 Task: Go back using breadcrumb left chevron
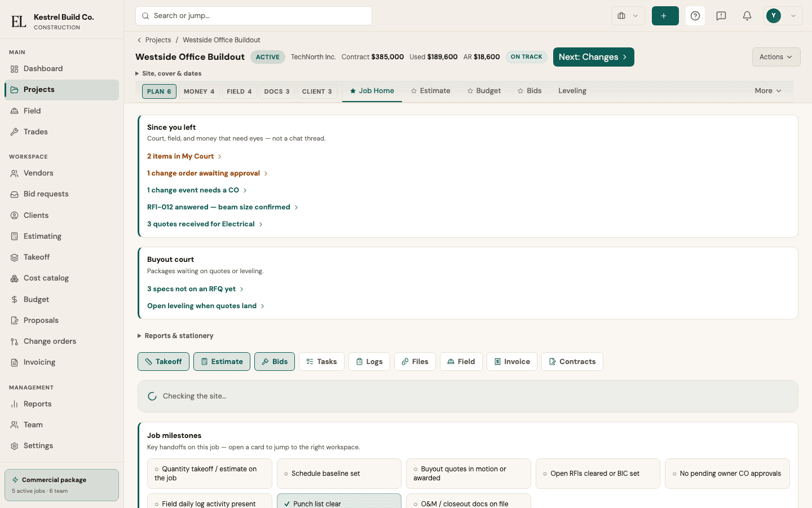coord(139,40)
